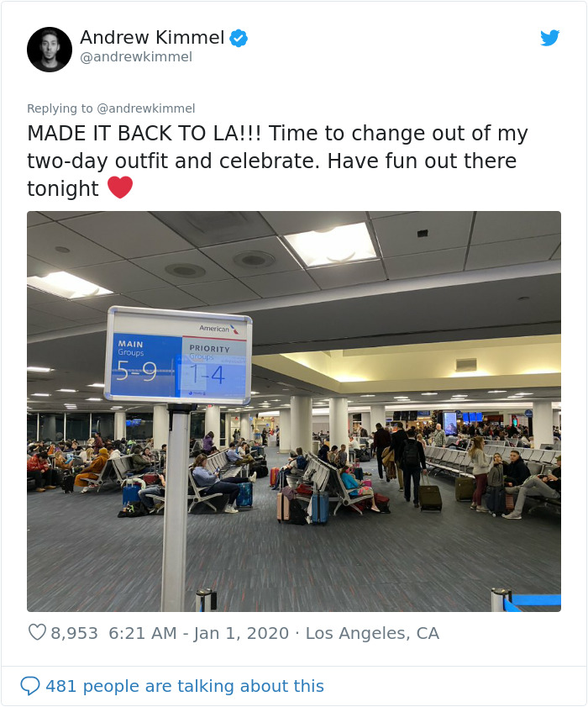The width and height of the screenshot is (588, 707).
Task: Click the 'American' boarding sign in the photo
Action: 217,329
